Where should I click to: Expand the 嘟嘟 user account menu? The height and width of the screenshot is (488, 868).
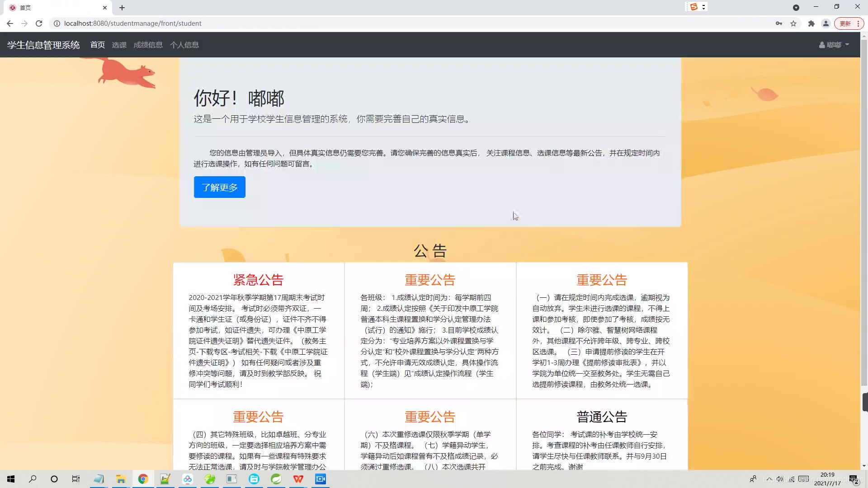[x=834, y=44]
